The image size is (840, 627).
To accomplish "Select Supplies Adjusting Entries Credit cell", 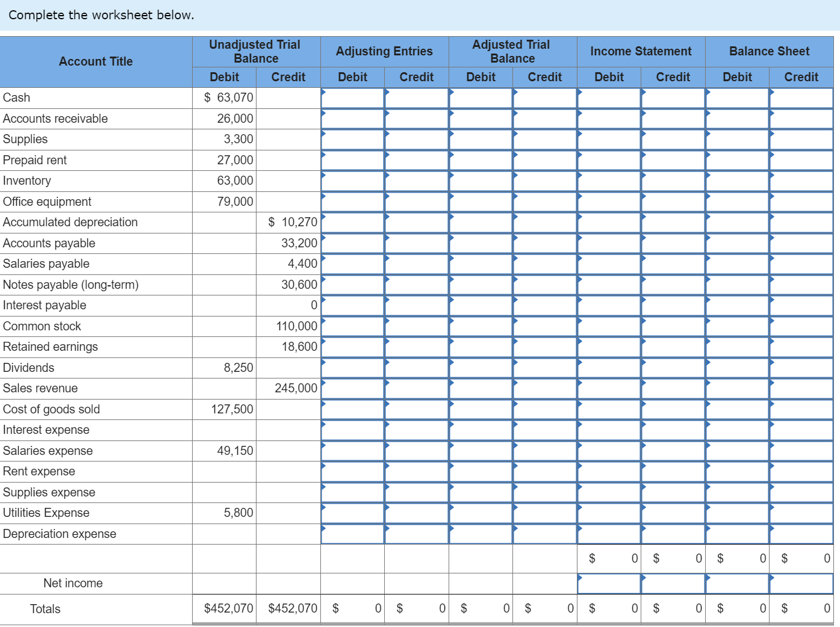I will [x=417, y=140].
